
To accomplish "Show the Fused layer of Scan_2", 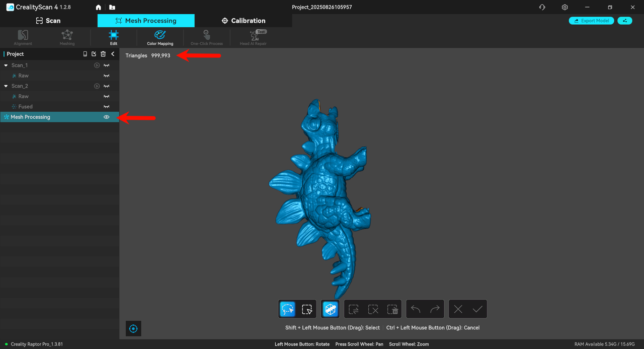I will coord(106,107).
